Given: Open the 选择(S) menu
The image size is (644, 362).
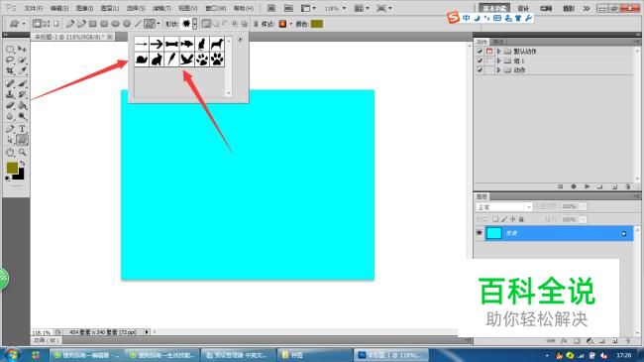Looking at the screenshot, I should [x=136, y=8].
